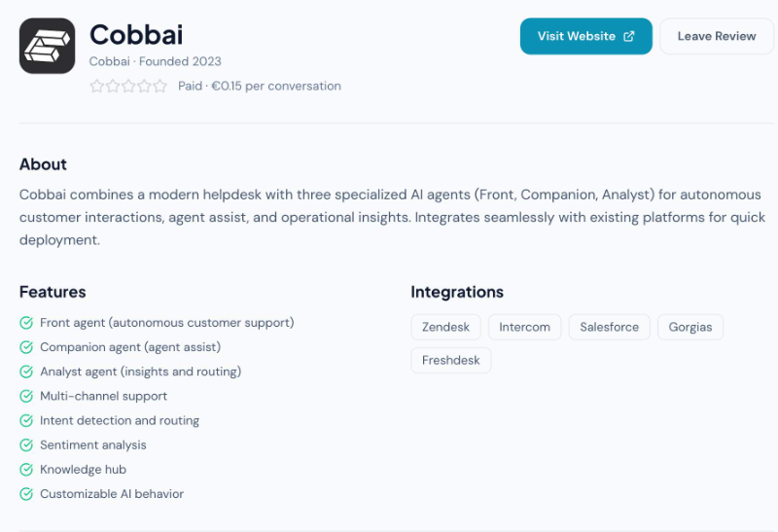Select the Zendesk integration tag
This screenshot has width=778, height=532.
click(445, 327)
